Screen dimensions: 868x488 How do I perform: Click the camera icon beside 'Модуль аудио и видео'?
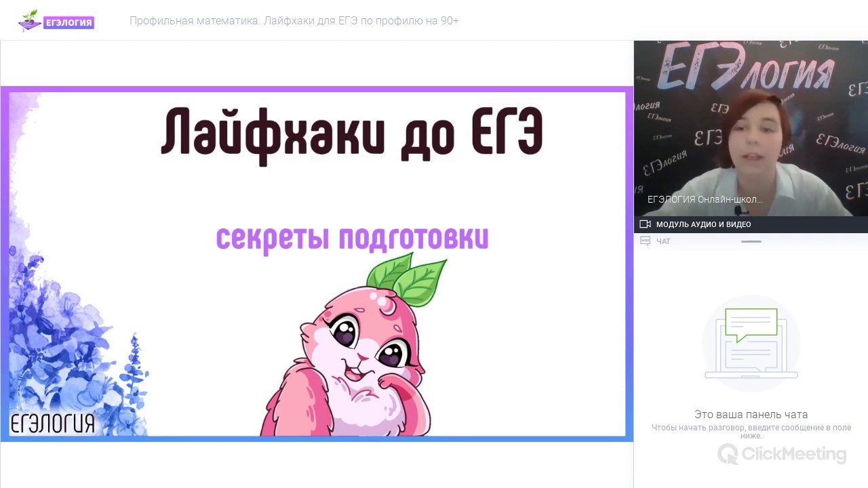[x=645, y=224]
